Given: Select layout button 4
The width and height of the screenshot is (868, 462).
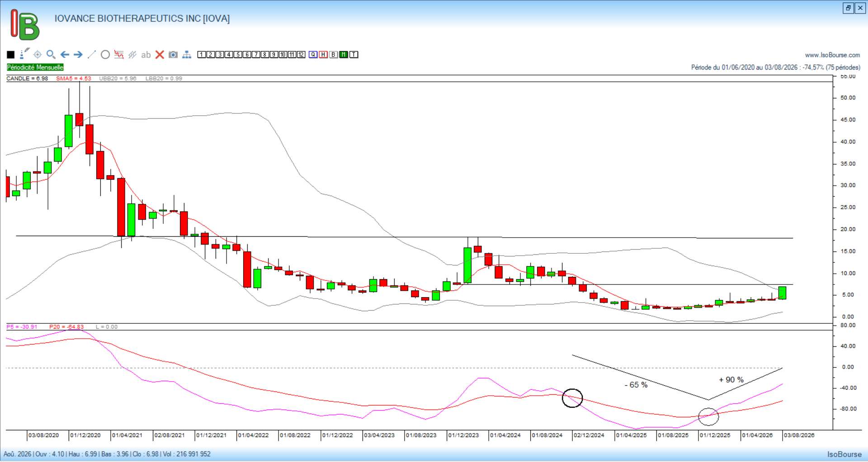Looking at the screenshot, I should tap(229, 55).
